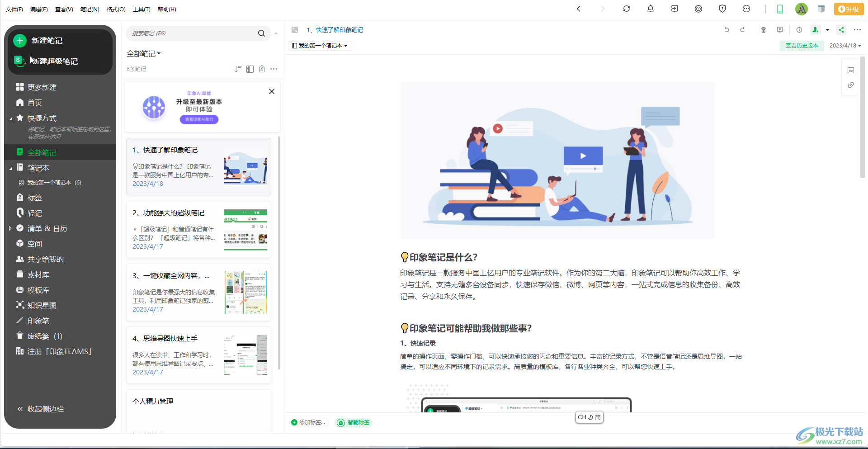Viewport: 868px width, 449px height.
Task: Click the 升级 upgrade button
Action: 849,9
